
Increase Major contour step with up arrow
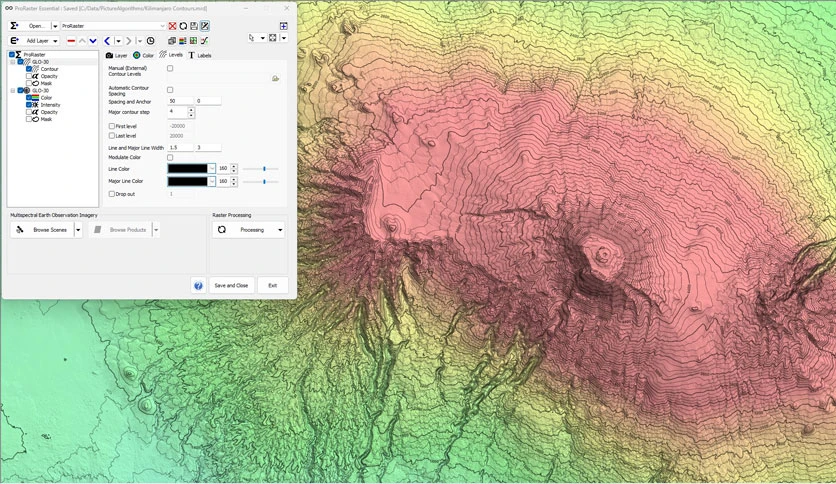(x=191, y=110)
